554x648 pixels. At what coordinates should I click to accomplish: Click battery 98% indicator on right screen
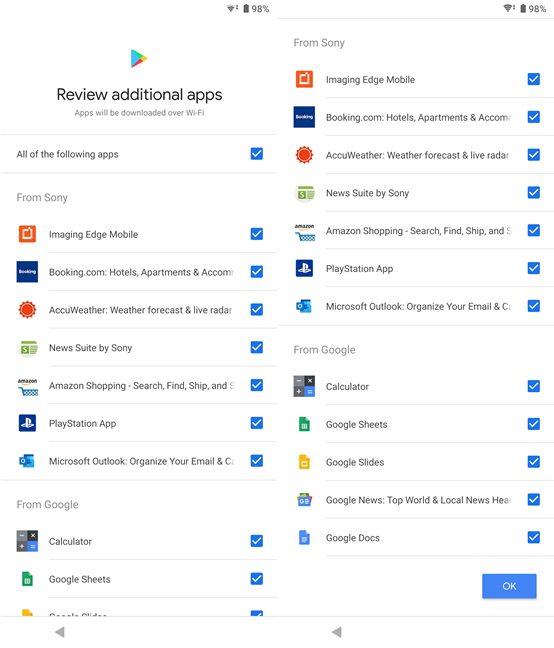533,9
